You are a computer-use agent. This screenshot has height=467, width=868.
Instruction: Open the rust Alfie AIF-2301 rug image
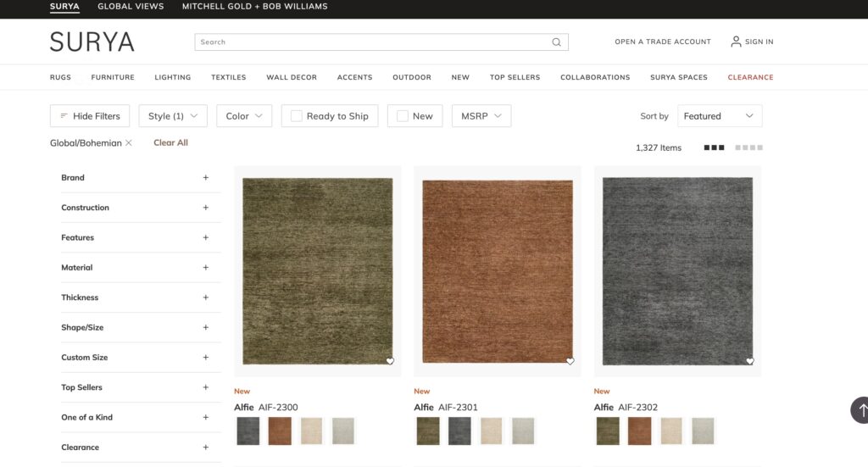(x=498, y=271)
